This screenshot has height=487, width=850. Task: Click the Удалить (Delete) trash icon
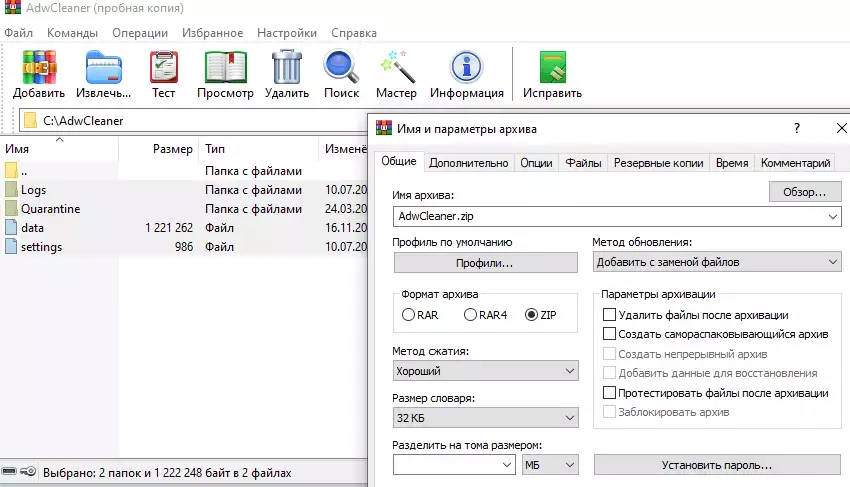click(x=287, y=67)
